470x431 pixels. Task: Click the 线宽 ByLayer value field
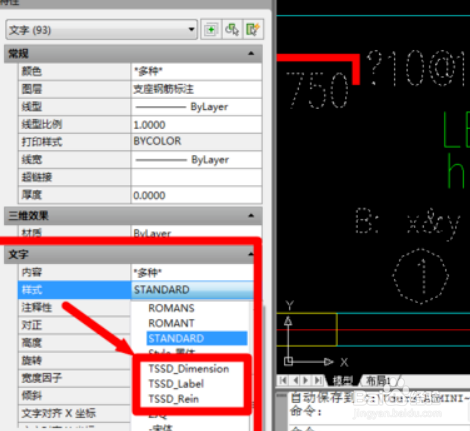pyautogui.click(x=196, y=160)
